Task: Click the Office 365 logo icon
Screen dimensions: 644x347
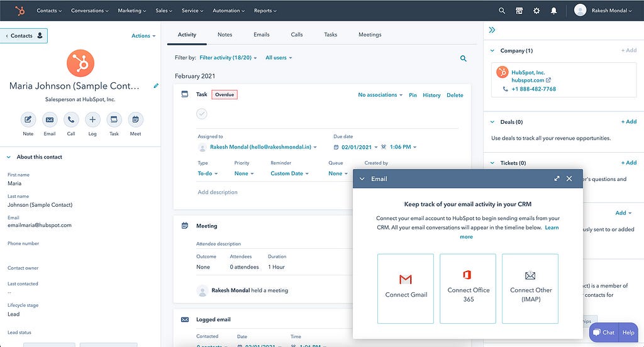Action: click(x=467, y=275)
